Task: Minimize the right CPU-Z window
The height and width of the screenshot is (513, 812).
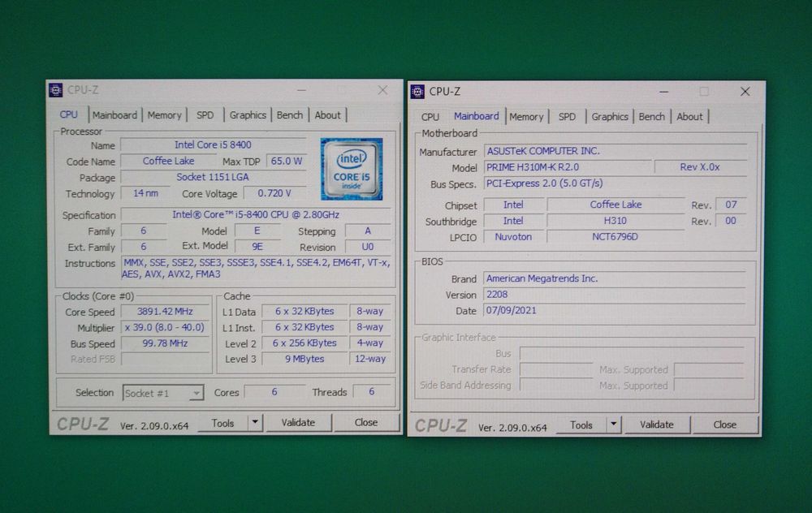Action: (x=664, y=92)
